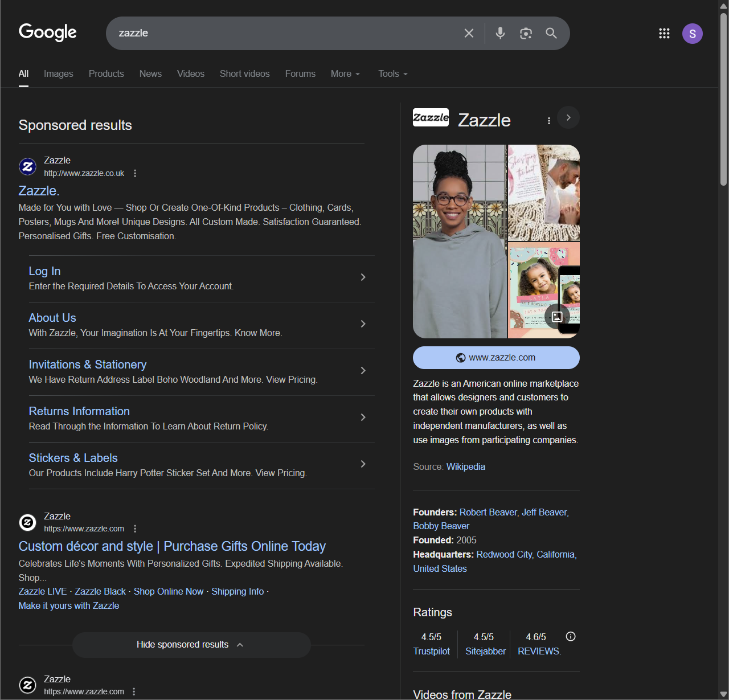729x700 pixels.
Task: Open the About Us sitelink
Action: click(x=52, y=318)
